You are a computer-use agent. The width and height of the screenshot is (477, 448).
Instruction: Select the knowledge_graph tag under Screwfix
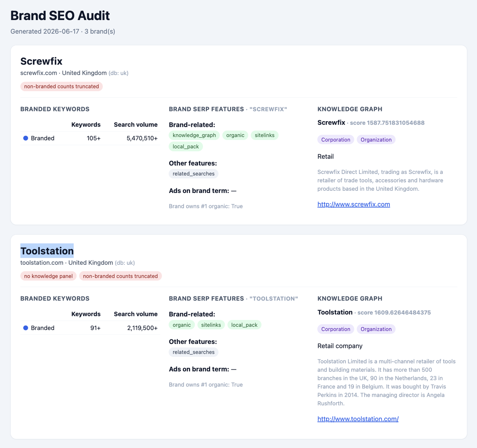pyautogui.click(x=194, y=135)
